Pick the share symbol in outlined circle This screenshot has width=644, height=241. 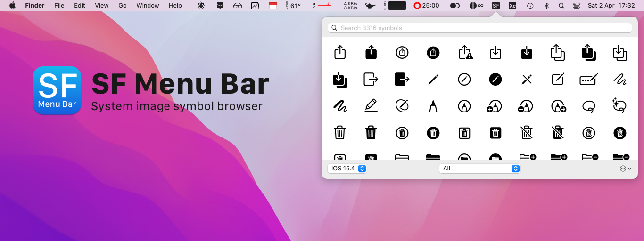click(x=402, y=53)
